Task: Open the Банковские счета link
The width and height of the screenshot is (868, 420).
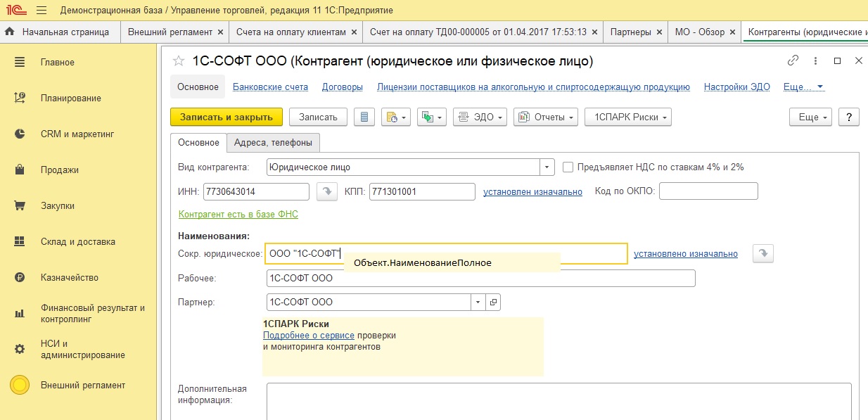Action: coord(270,87)
